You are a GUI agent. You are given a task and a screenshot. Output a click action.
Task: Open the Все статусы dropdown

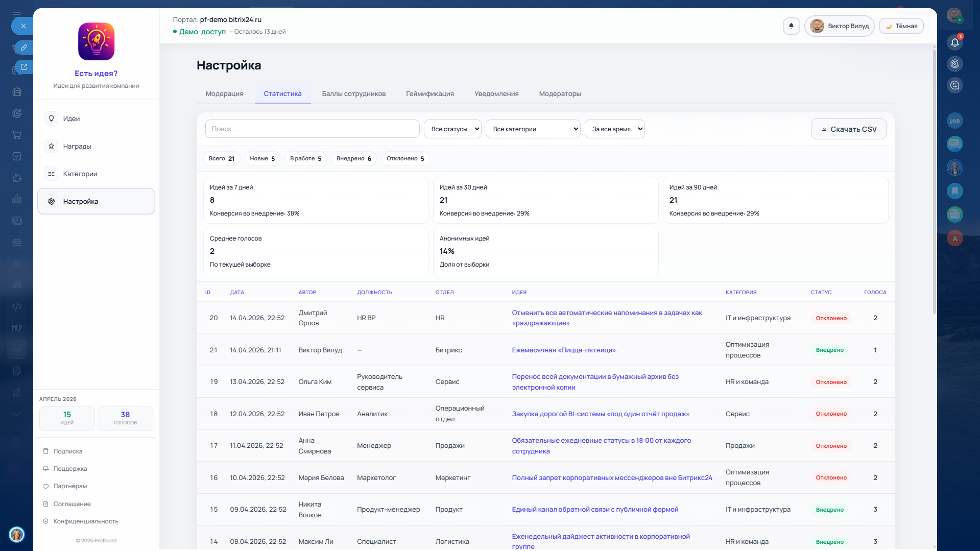coord(452,129)
